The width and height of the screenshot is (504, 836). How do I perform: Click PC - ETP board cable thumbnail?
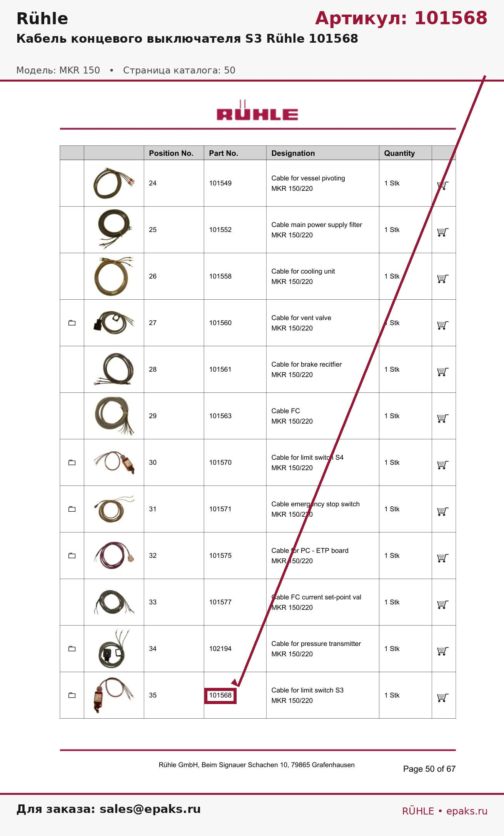(114, 556)
